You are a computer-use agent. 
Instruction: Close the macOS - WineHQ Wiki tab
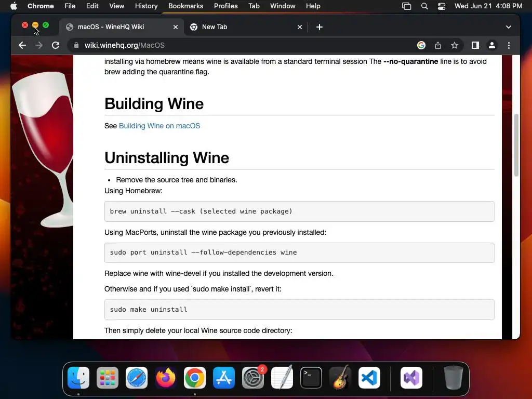click(x=176, y=27)
